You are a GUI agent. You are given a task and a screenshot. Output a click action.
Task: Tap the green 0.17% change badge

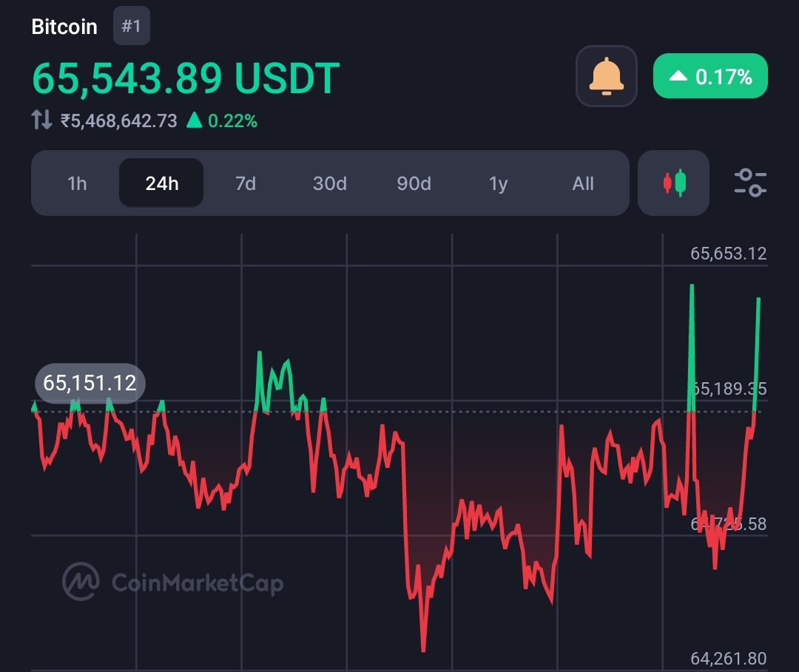pyautogui.click(x=710, y=76)
